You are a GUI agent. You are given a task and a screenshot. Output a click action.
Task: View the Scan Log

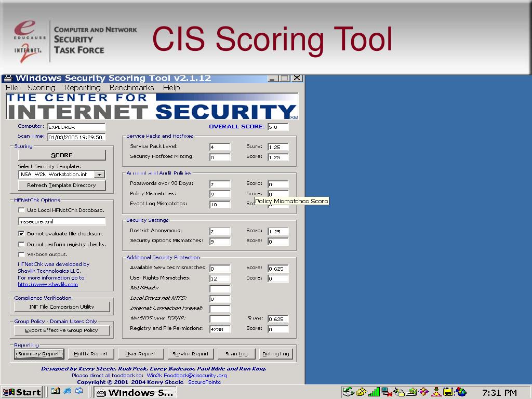(236, 354)
